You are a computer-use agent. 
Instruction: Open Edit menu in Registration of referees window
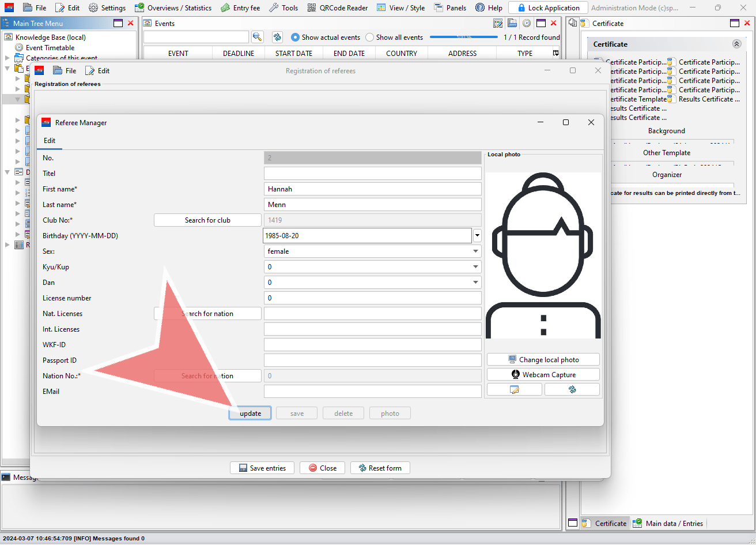pos(97,70)
